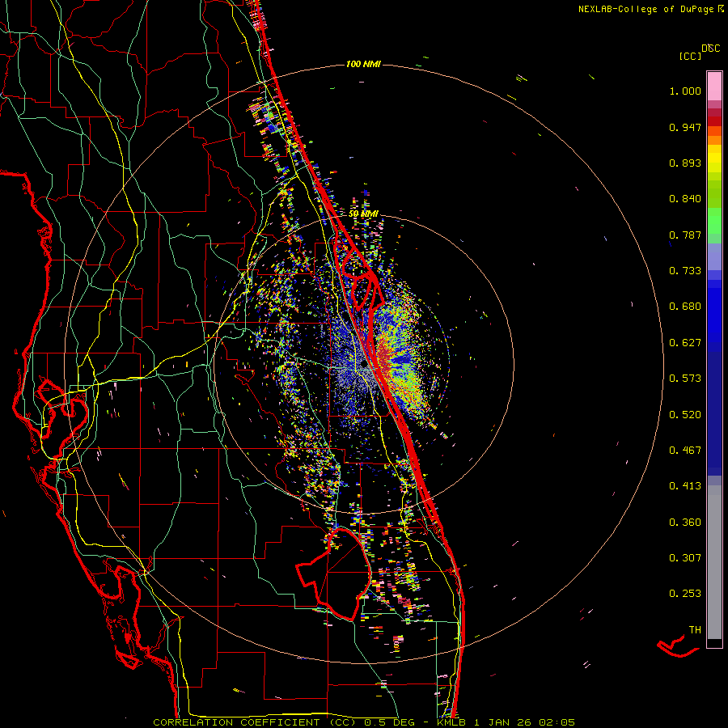Screen dimensions: 728x728
Task: Select the 0.733 scale label
Action: click(x=685, y=271)
